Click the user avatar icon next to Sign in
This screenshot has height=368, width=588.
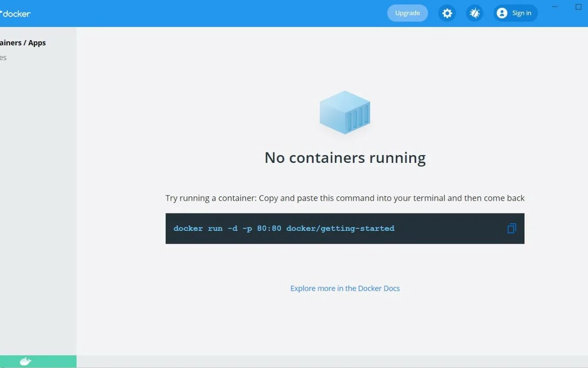point(502,13)
